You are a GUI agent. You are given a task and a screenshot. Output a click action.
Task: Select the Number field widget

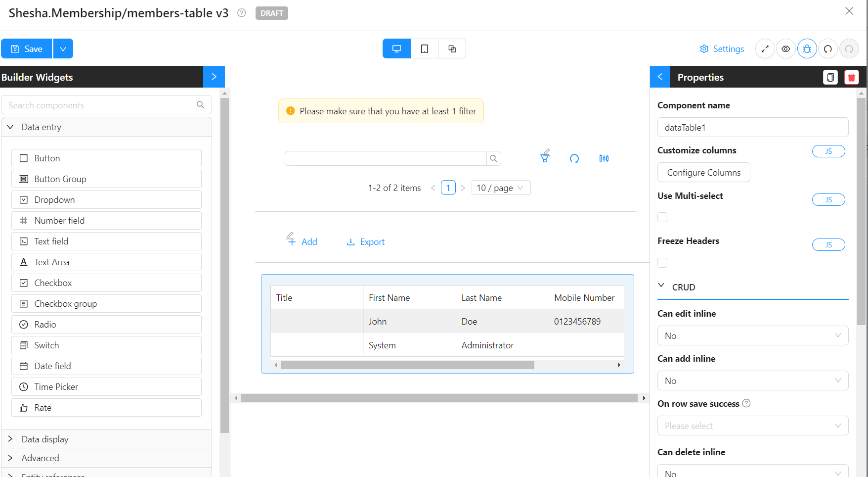click(x=106, y=221)
